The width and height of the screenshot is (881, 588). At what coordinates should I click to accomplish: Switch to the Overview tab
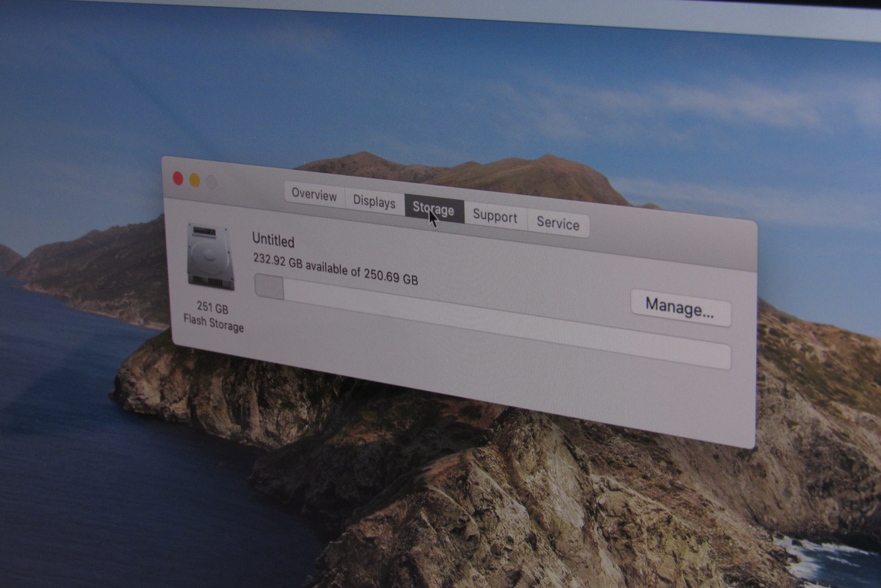[314, 195]
